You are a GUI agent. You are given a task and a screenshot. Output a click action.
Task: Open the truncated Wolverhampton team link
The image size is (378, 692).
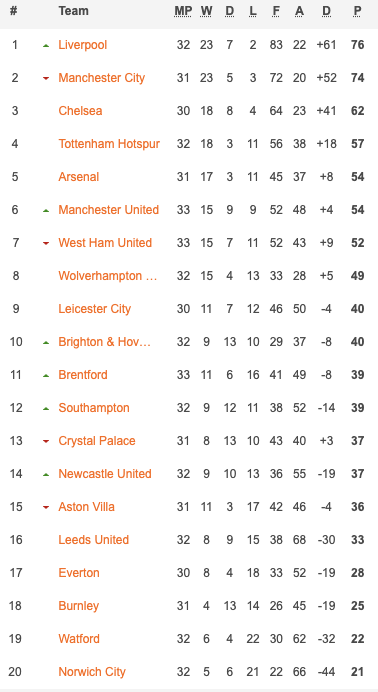pyautogui.click(x=108, y=276)
